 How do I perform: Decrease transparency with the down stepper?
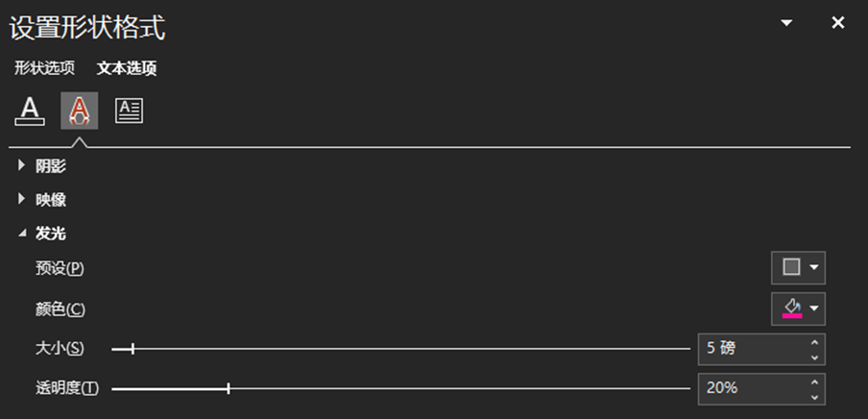click(814, 396)
